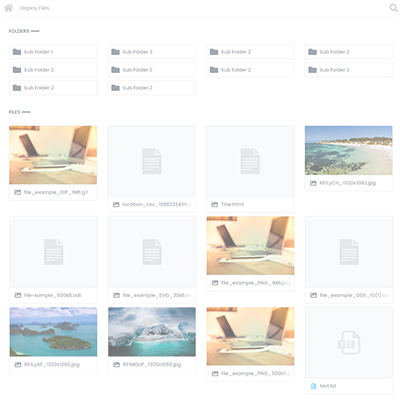Open the file_example_PNG_1MB.png laptop thumbnail
Screen dimensions: 400x400
(x=250, y=246)
